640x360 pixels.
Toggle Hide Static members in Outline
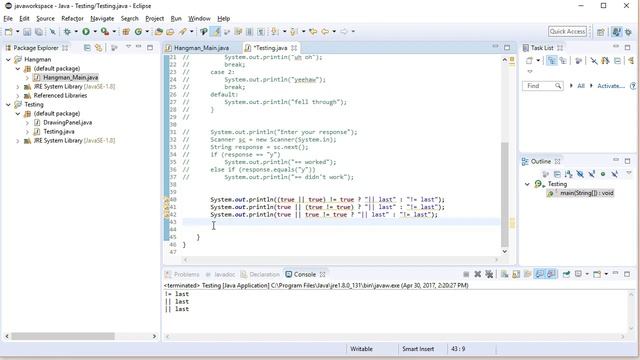(591, 174)
